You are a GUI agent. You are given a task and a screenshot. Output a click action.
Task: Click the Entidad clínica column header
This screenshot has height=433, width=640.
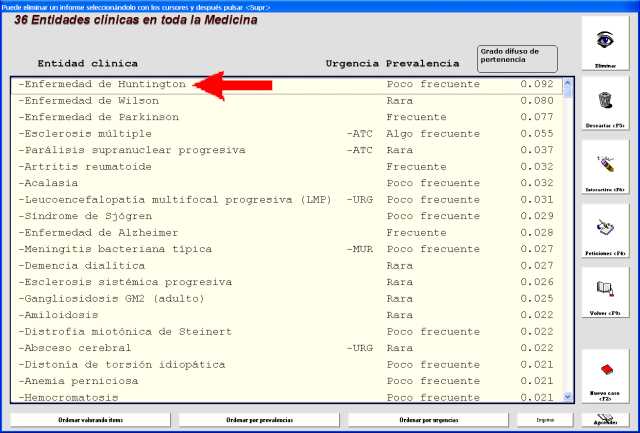[x=88, y=64]
